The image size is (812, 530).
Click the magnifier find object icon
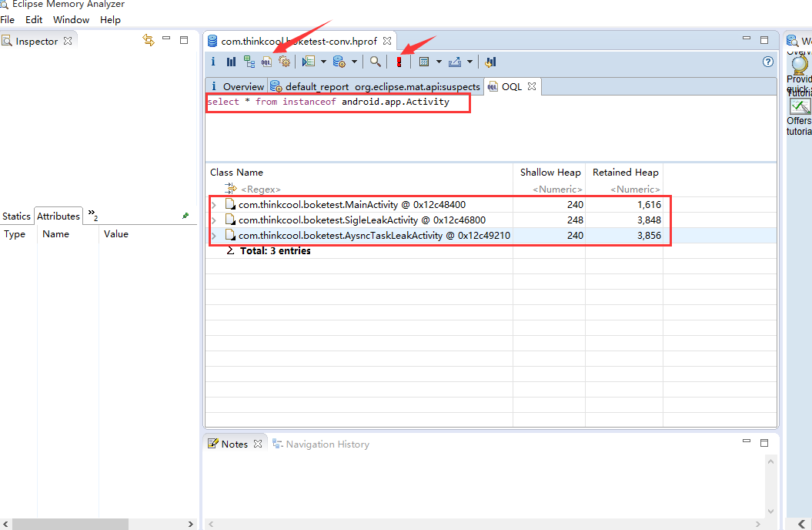pyautogui.click(x=375, y=62)
